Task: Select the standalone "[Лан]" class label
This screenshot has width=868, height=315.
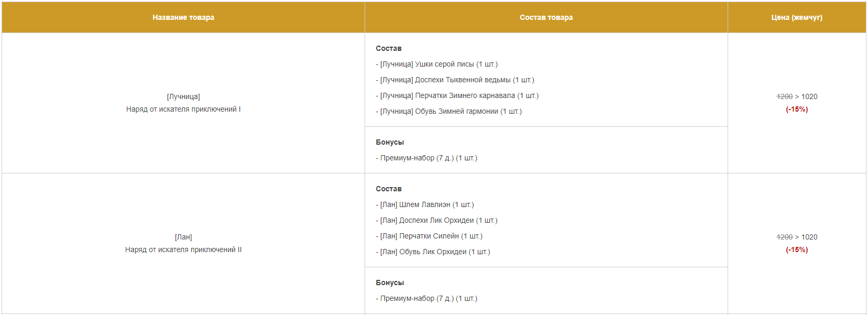Action: 183,237
